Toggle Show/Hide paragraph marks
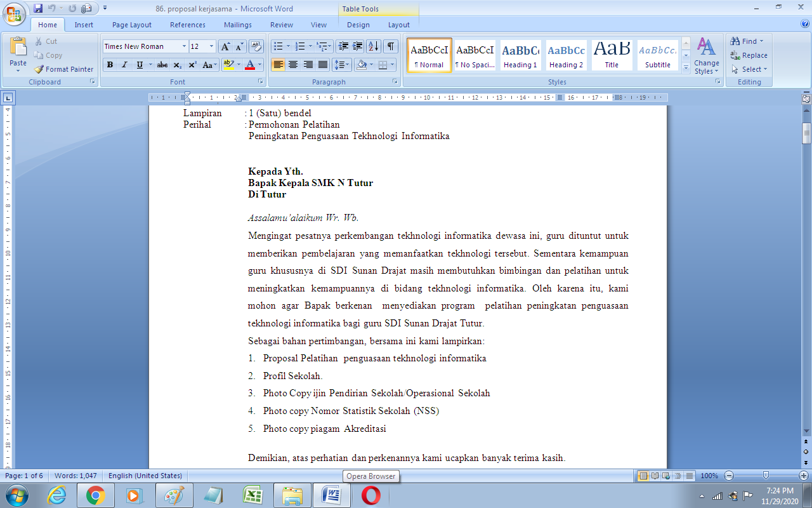 [391, 47]
